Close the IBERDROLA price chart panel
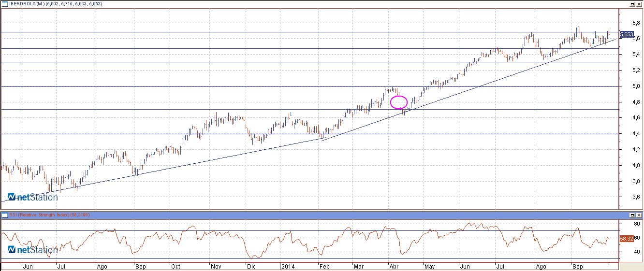The height and width of the screenshot is (271, 644). pyautogui.click(x=639, y=3)
